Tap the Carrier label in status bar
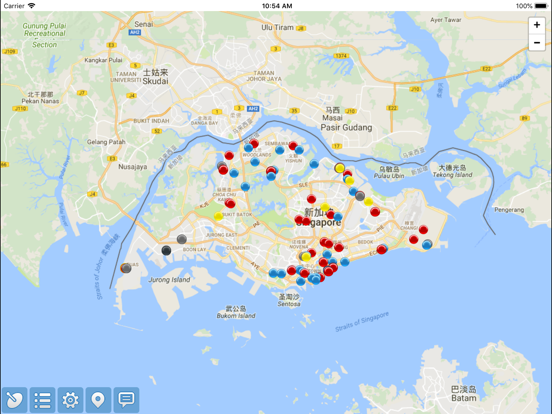 click(14, 6)
